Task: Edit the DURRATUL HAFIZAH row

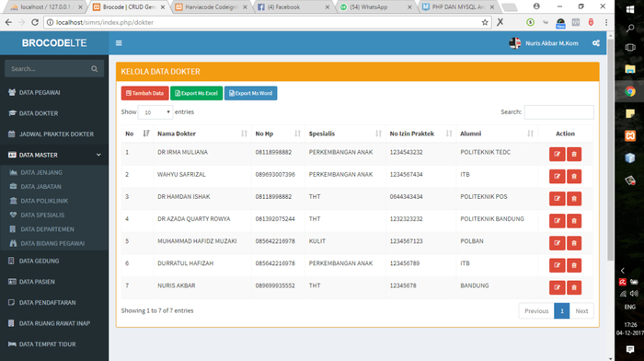Action: click(x=557, y=265)
